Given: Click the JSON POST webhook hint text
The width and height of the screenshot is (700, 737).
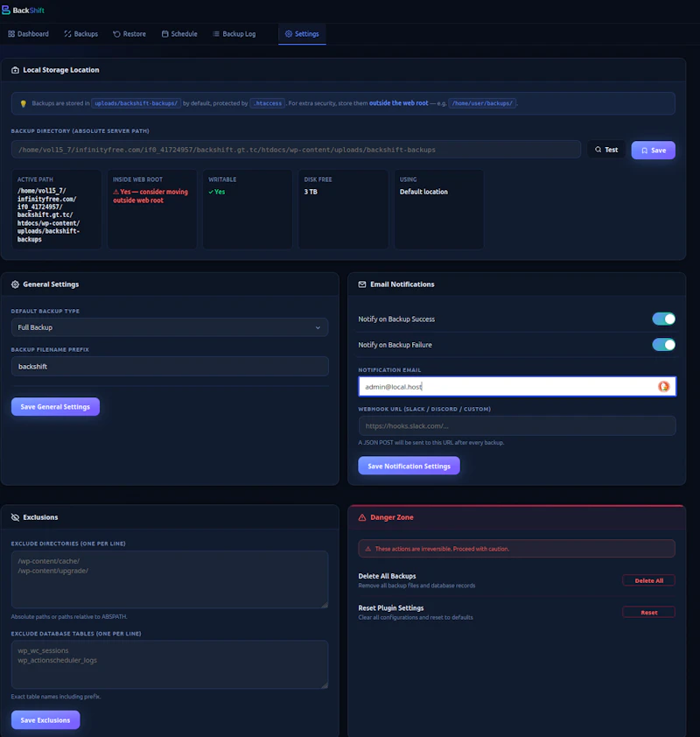Looking at the screenshot, I should click(x=431, y=442).
